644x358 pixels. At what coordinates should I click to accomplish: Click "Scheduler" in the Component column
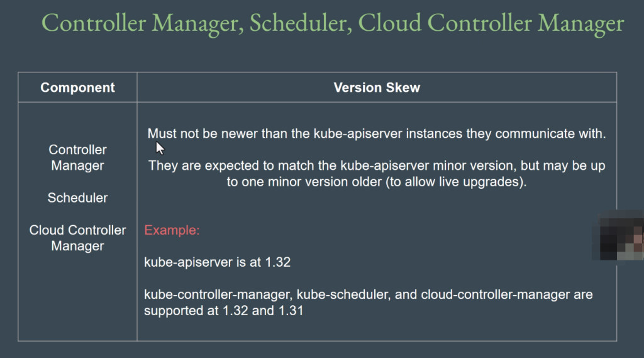(77, 198)
